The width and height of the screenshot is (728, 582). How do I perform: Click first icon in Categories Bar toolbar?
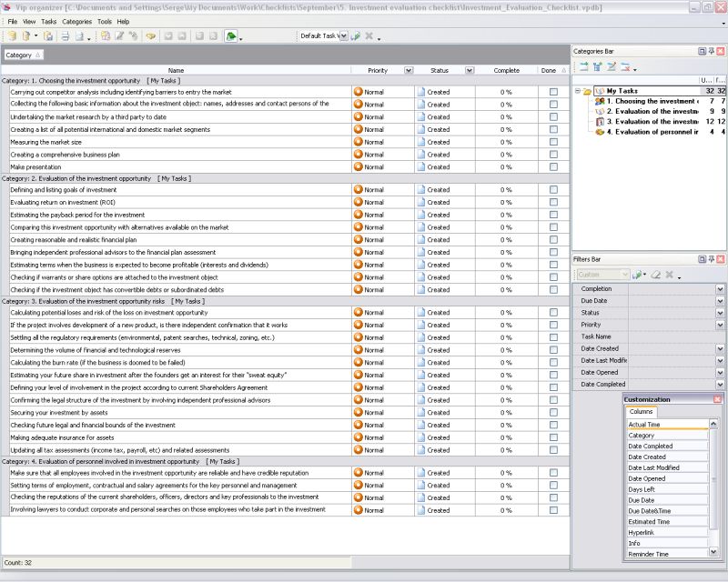pyautogui.click(x=583, y=67)
